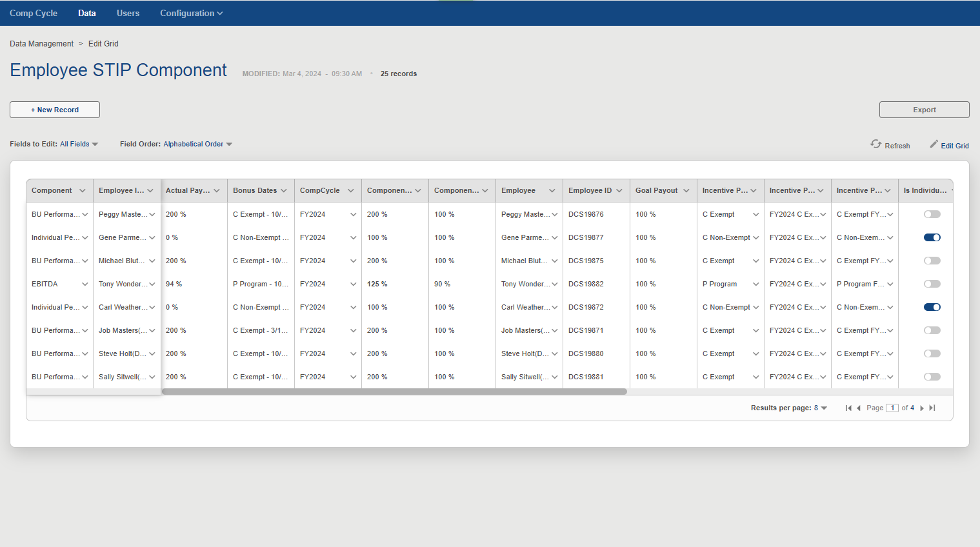
Task: Enable Is Individual toggle for Peggy Maste row
Action: pos(932,214)
